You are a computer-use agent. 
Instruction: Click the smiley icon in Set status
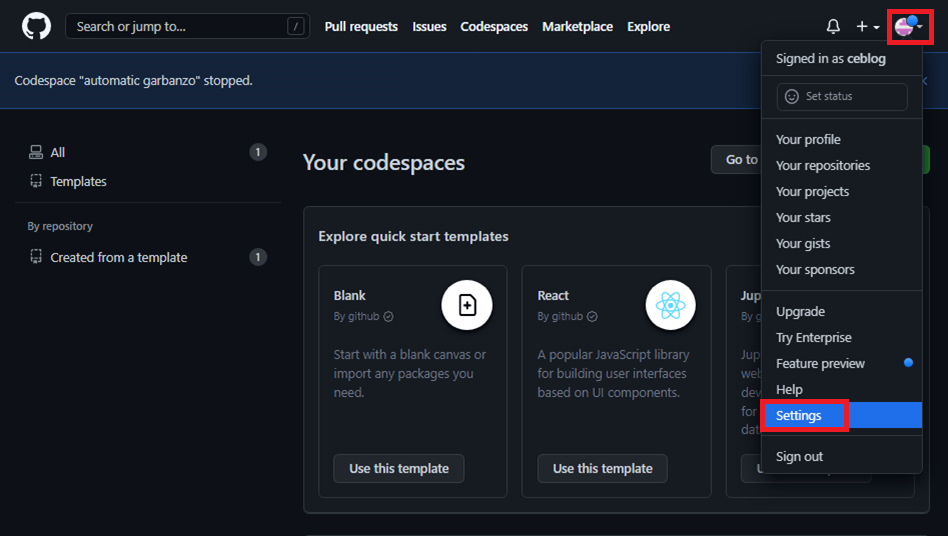pyautogui.click(x=791, y=97)
